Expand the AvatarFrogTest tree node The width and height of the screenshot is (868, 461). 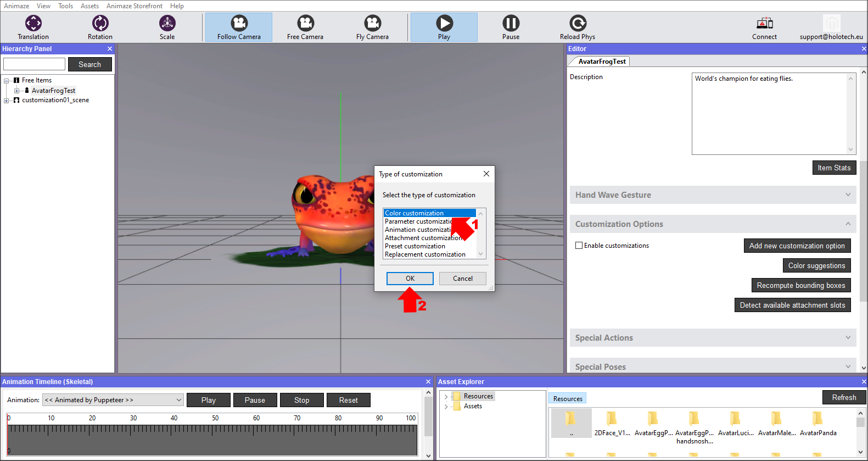(16, 91)
